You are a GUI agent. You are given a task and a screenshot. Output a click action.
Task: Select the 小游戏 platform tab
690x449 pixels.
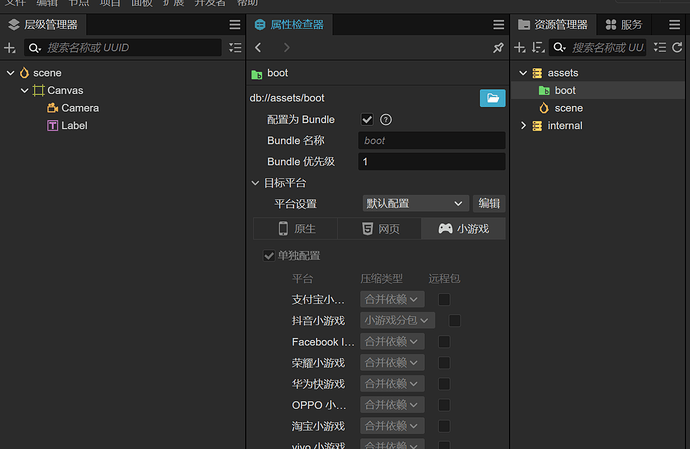(x=463, y=228)
